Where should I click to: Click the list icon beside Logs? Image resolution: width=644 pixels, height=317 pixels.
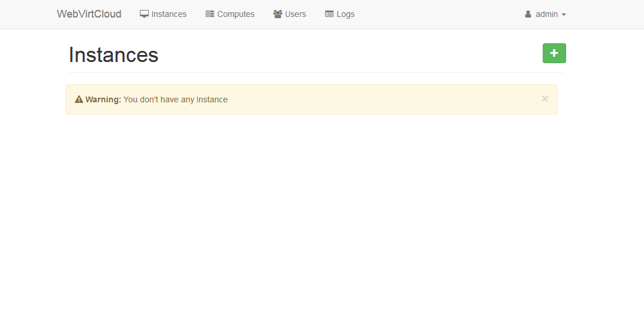(x=329, y=14)
